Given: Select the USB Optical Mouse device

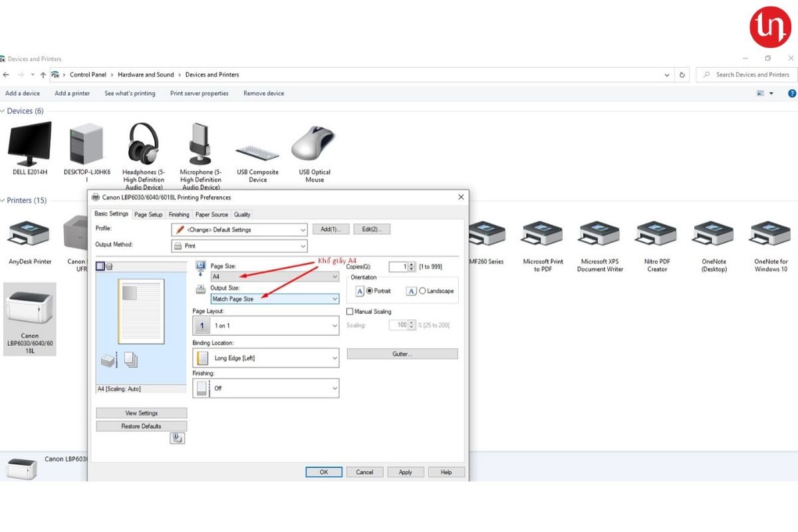Looking at the screenshot, I should (315, 153).
